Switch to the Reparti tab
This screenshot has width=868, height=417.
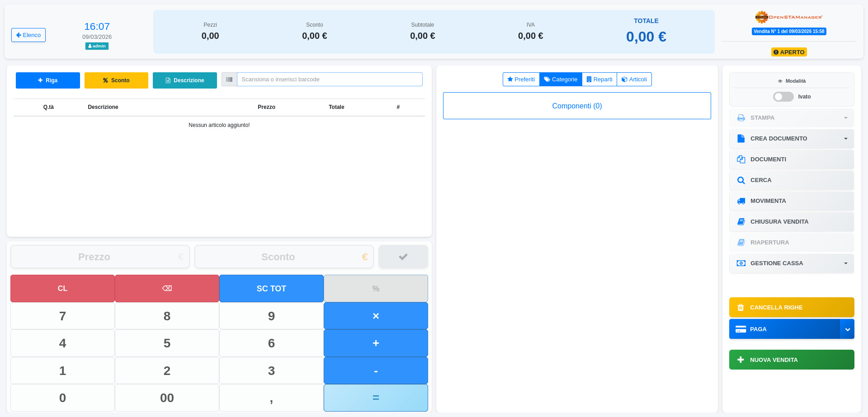(x=599, y=80)
